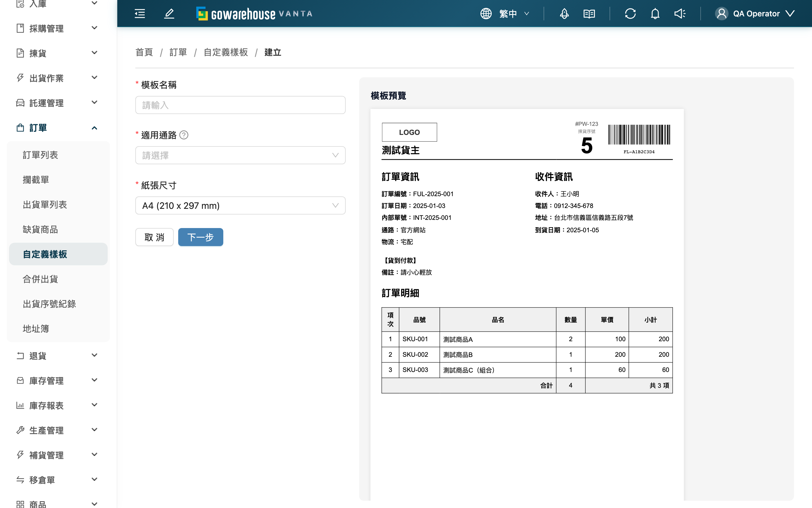Open 出貨序號紀錄 submenu item
Viewport: 812px width, 508px height.
[x=58, y=304]
